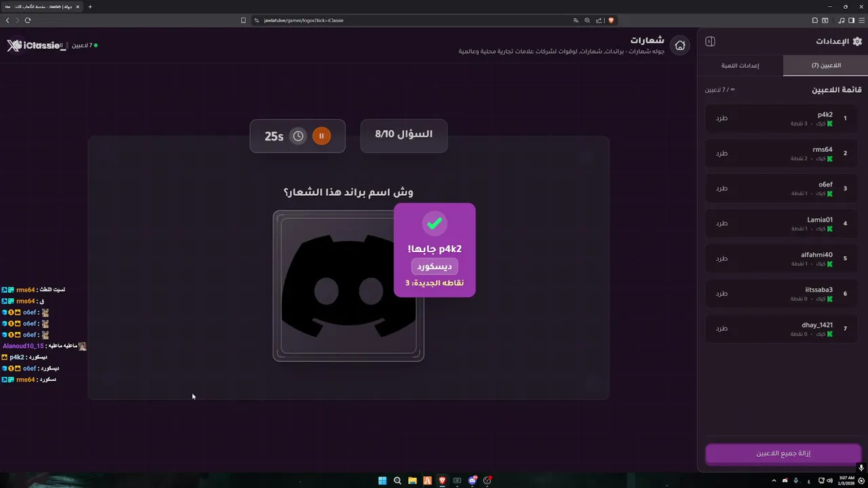
Task: Remove iitssaba3 with طرد button
Action: pyautogui.click(x=722, y=293)
